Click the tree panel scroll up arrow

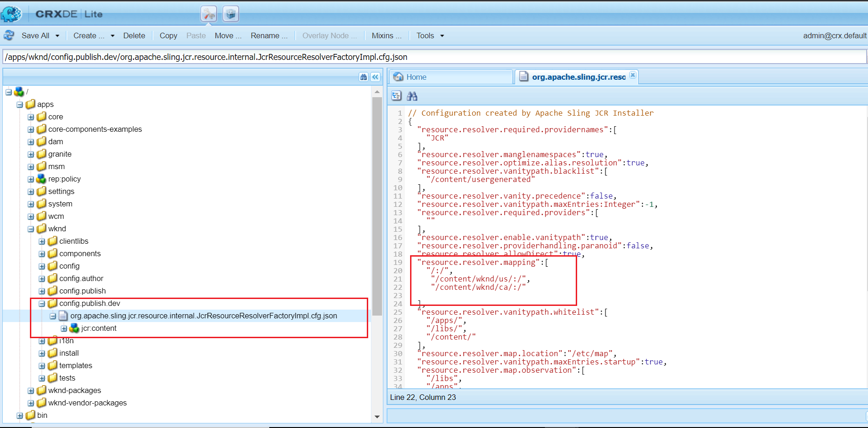pyautogui.click(x=377, y=92)
